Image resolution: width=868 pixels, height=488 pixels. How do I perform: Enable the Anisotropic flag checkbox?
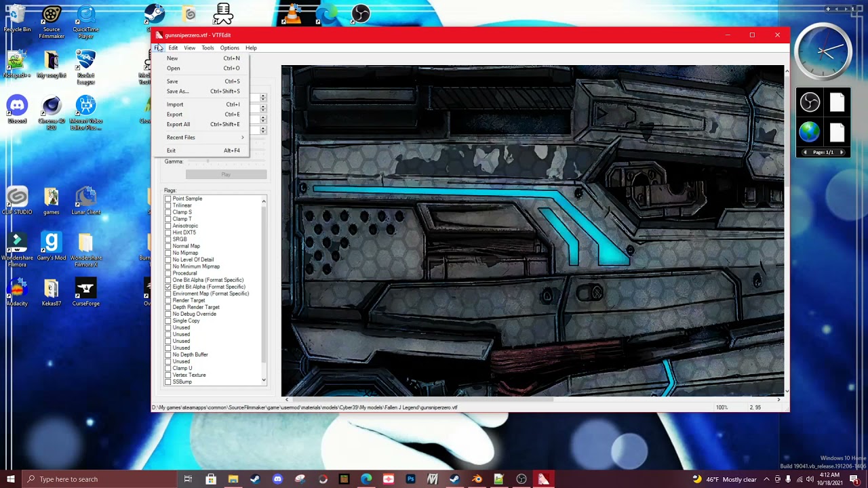click(x=168, y=226)
